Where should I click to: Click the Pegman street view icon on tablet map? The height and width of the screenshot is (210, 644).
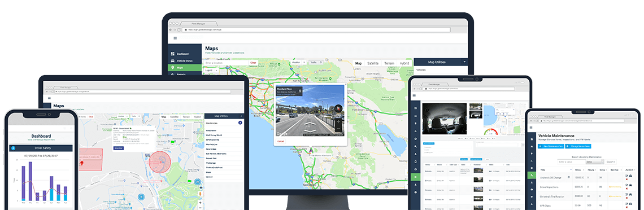click(200, 194)
